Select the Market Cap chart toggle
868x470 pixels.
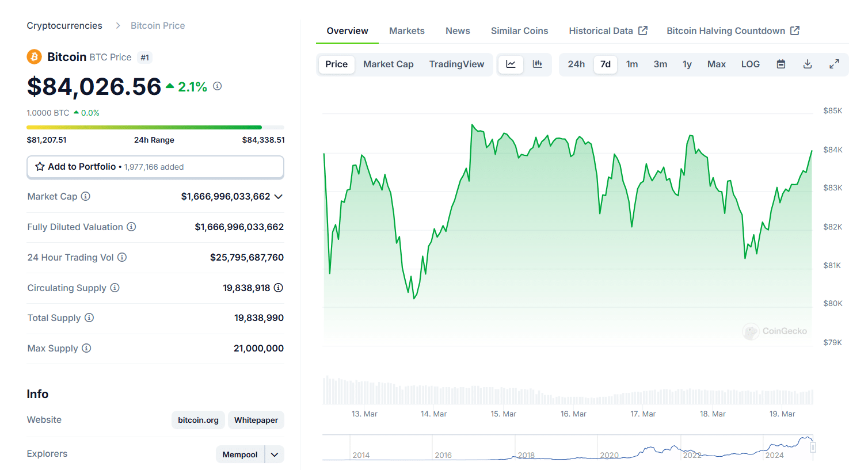389,64
